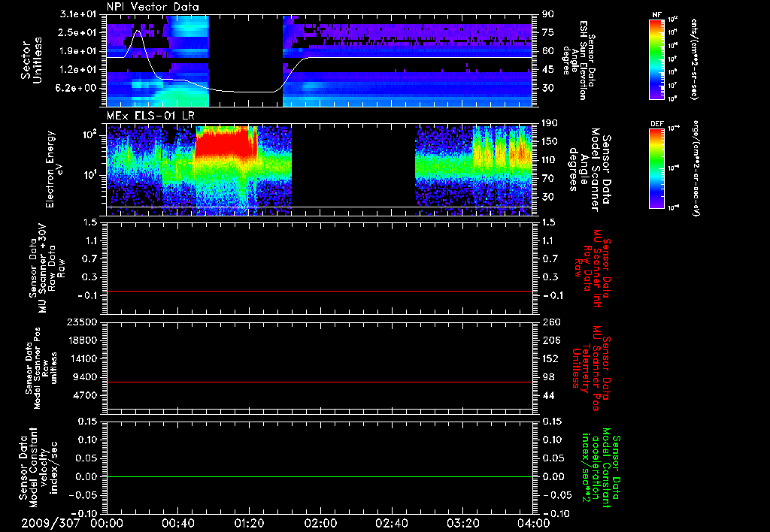Click the red high-flux burst in ELS spectrogram
Image resolution: width=770 pixels, height=532 pixels.
click(x=226, y=144)
